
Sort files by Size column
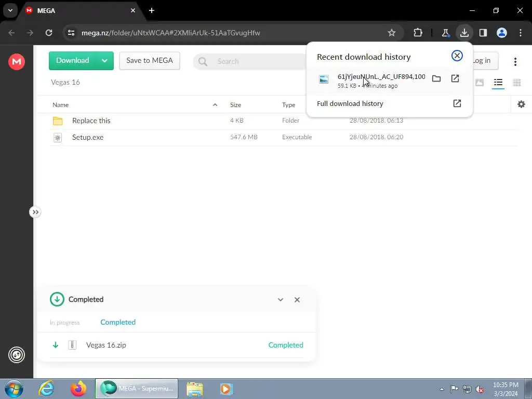(x=235, y=105)
